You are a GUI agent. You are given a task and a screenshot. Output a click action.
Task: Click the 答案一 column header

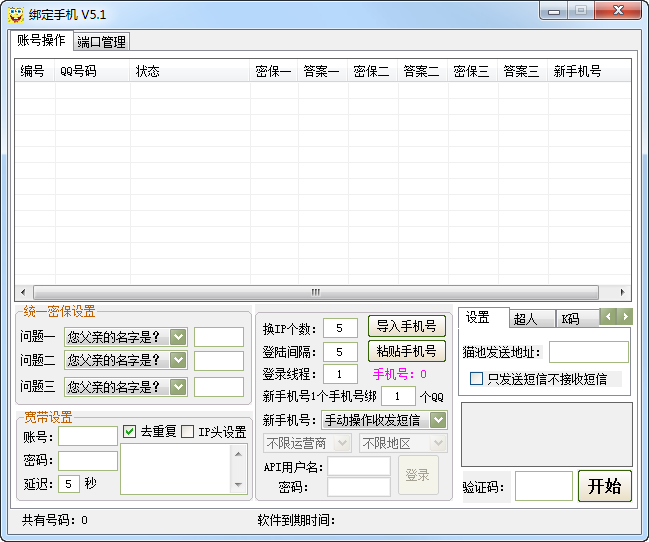coord(323,71)
